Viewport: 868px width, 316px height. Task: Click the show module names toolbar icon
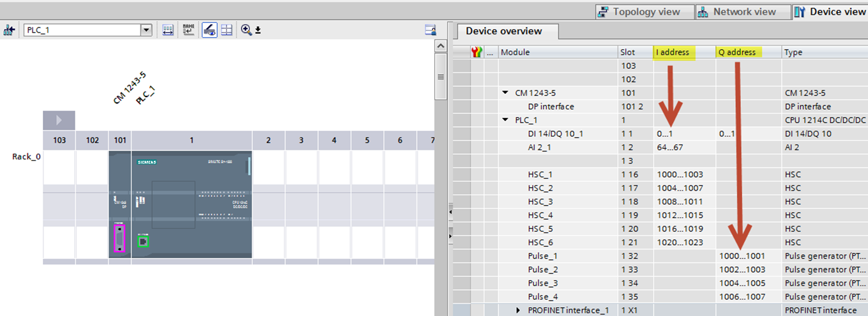click(188, 30)
